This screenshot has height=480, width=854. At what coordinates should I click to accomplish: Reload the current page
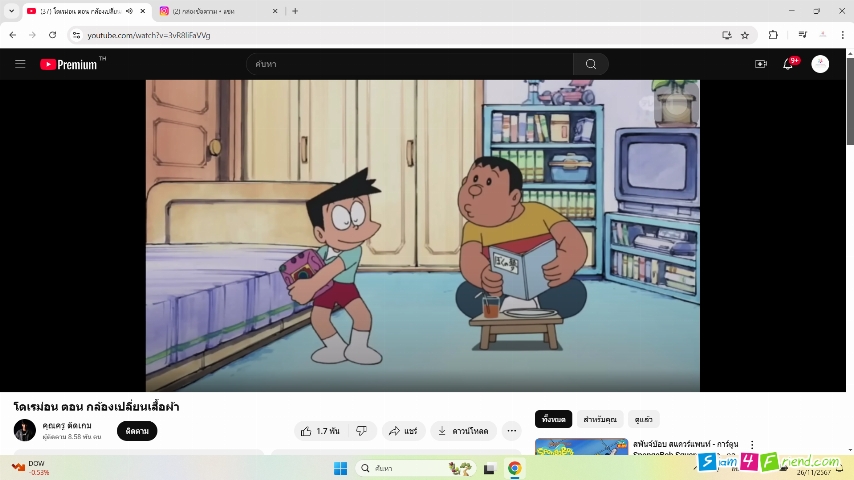coord(52,35)
